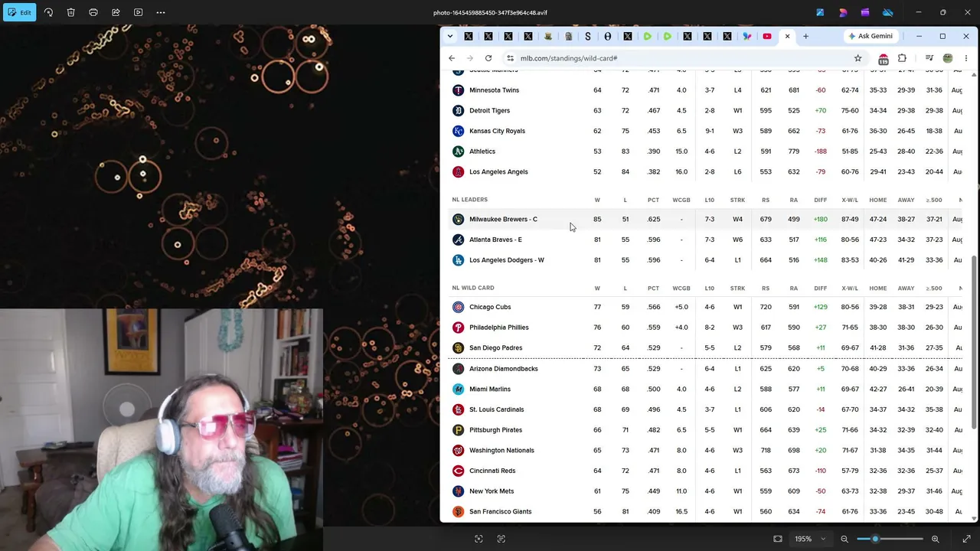
Task: Click the PCT column header under NL Leaders
Action: pos(653,200)
